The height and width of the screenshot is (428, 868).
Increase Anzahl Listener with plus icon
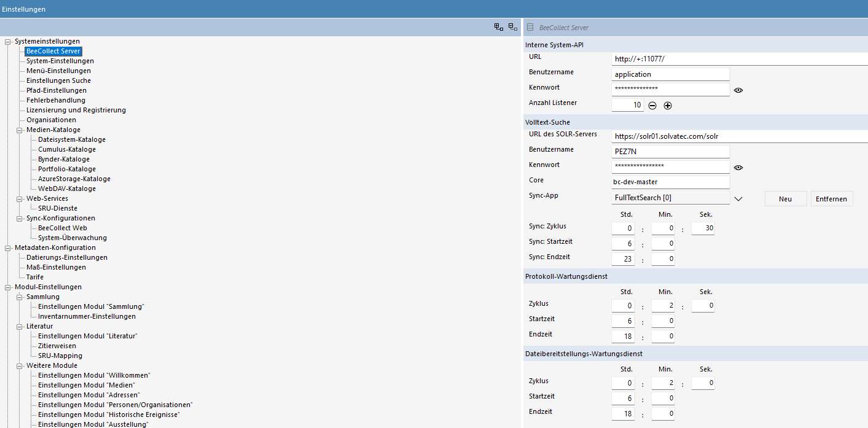[668, 106]
